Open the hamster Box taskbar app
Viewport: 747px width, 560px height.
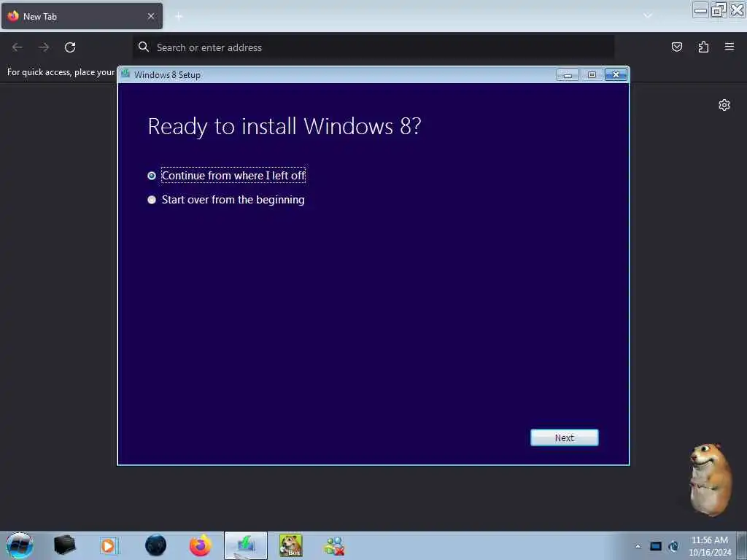pyautogui.click(x=290, y=545)
